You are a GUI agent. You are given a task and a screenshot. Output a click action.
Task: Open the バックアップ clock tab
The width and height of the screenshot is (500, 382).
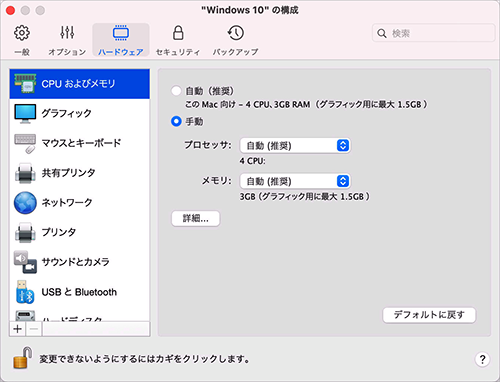coord(236,40)
